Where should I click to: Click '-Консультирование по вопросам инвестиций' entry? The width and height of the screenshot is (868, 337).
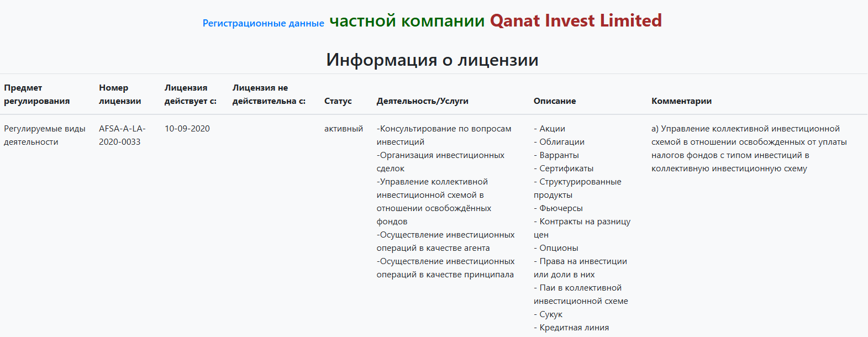(444, 135)
